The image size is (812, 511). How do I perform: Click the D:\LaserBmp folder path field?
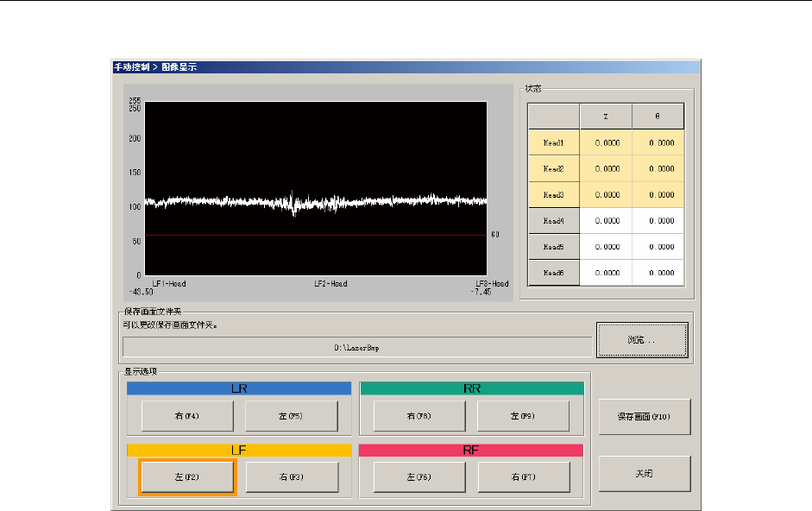tap(356, 346)
